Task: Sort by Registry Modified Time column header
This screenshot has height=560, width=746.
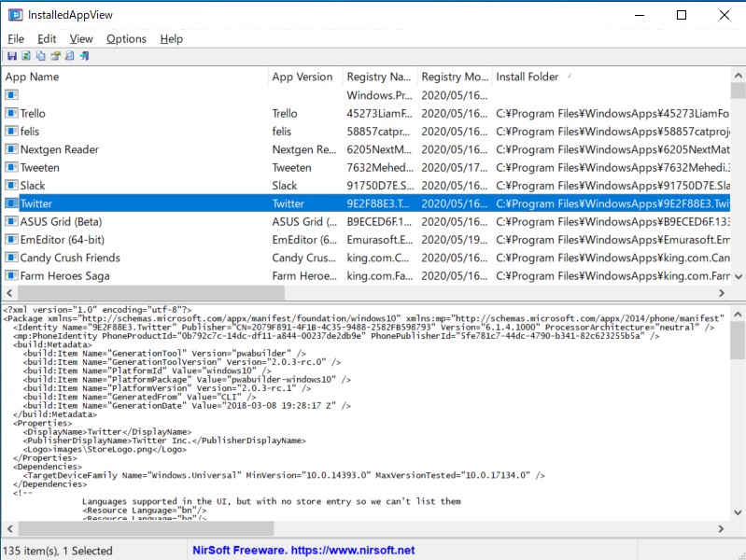Action: (x=455, y=77)
